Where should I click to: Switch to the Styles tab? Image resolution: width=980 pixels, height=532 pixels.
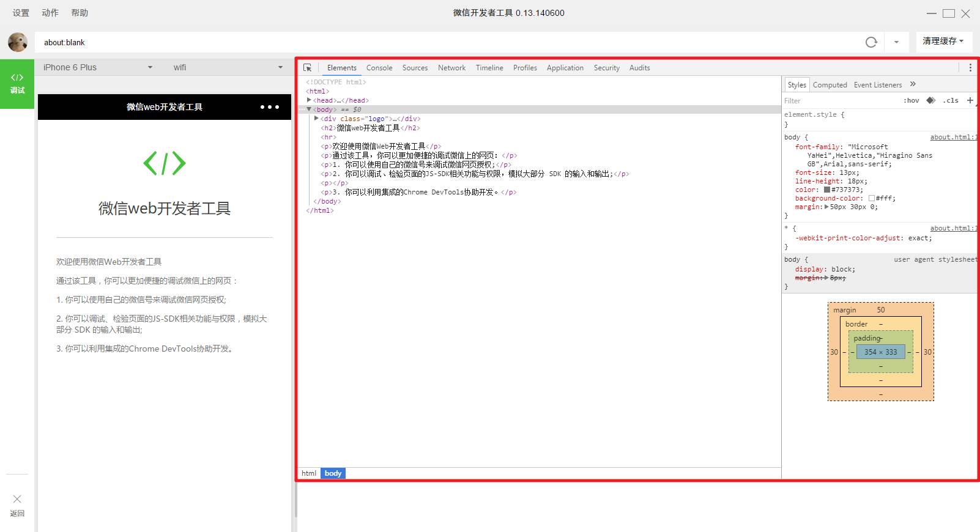tap(796, 85)
